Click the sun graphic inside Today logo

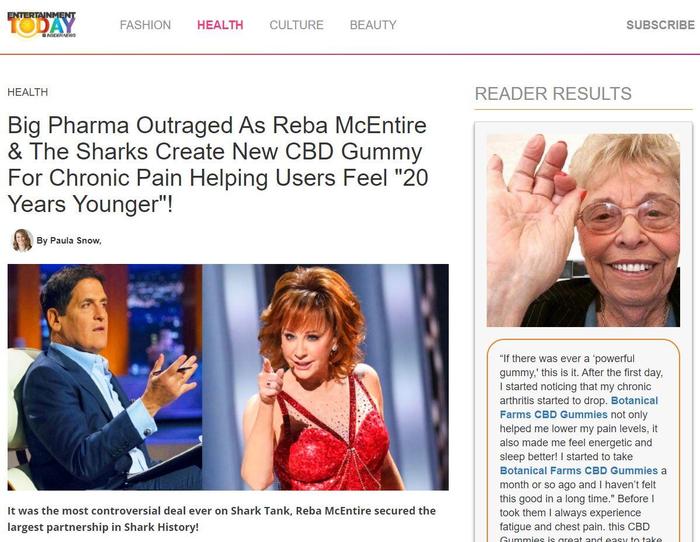coord(27,28)
